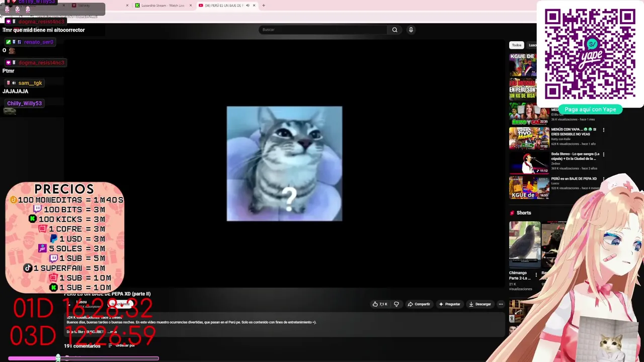
Task: Click the Preguntar button
Action: (x=449, y=304)
